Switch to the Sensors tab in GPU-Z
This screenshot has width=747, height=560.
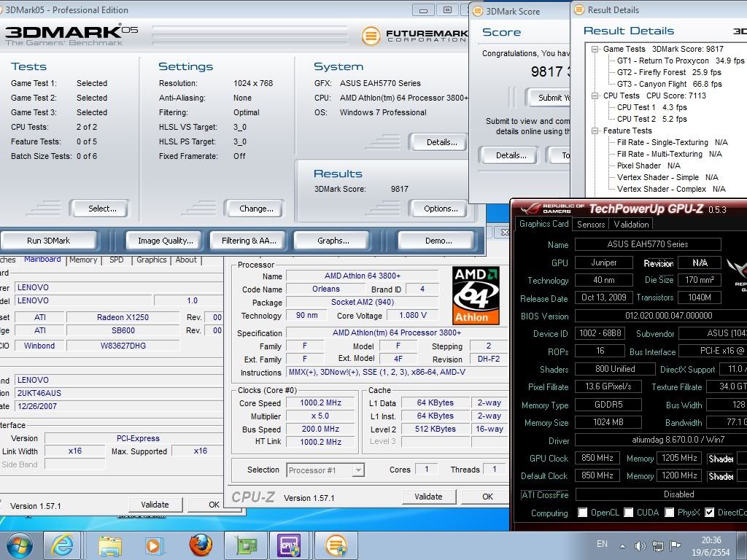(591, 225)
